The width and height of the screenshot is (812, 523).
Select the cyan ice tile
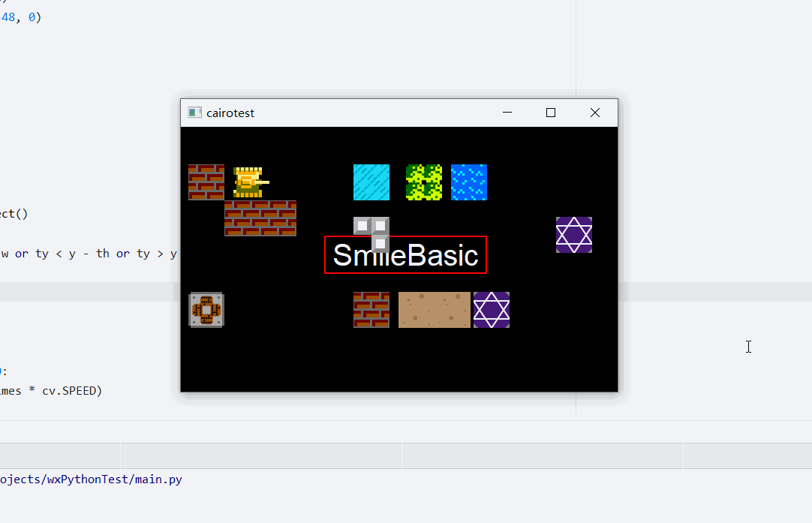pyautogui.click(x=371, y=182)
